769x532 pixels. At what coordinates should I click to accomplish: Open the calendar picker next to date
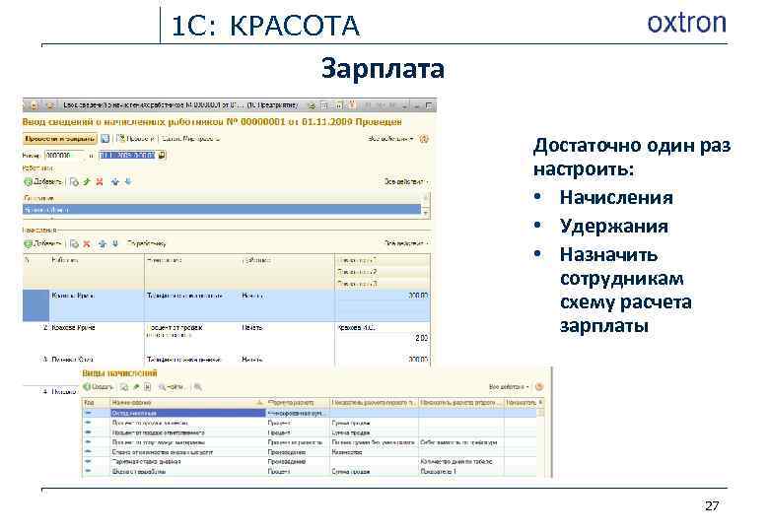[162, 156]
